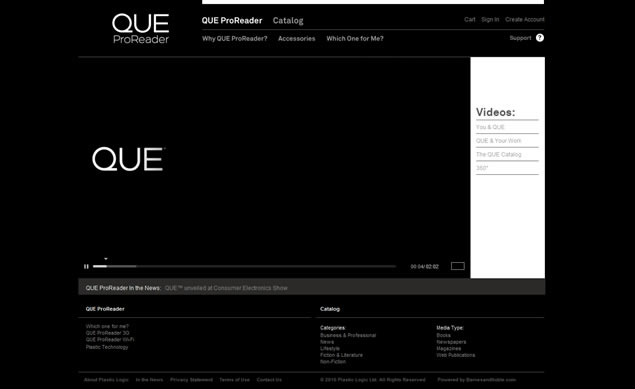
Task: Open Newspapers media type
Action: pyautogui.click(x=451, y=342)
